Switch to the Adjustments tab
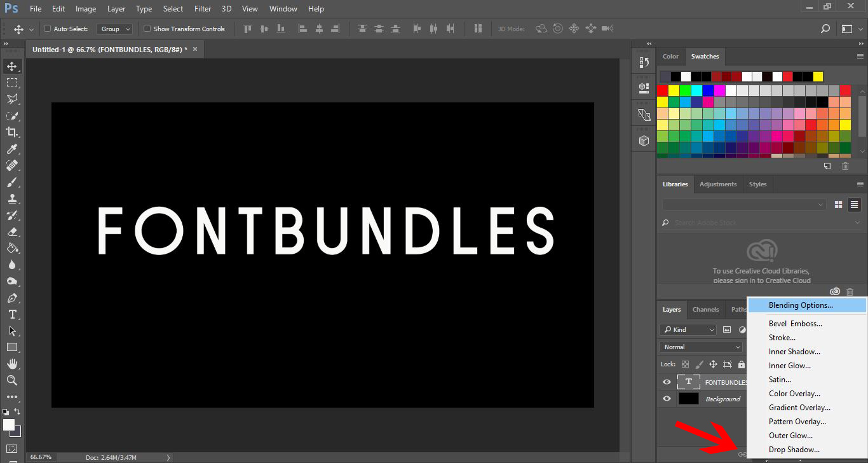Viewport: 868px width, 463px height. click(718, 184)
